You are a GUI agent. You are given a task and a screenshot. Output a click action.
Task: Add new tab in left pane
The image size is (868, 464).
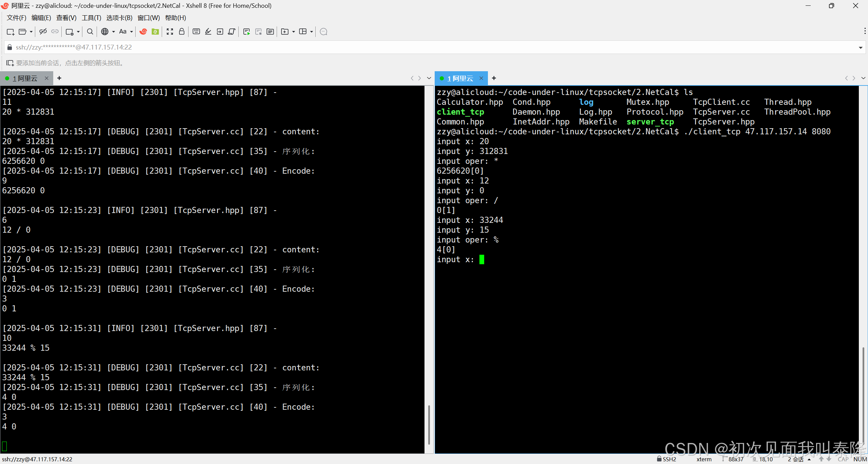[59, 78]
